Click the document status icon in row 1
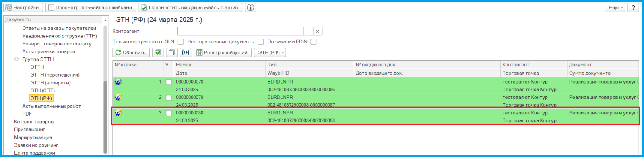The image size is (644, 157). 118,82
